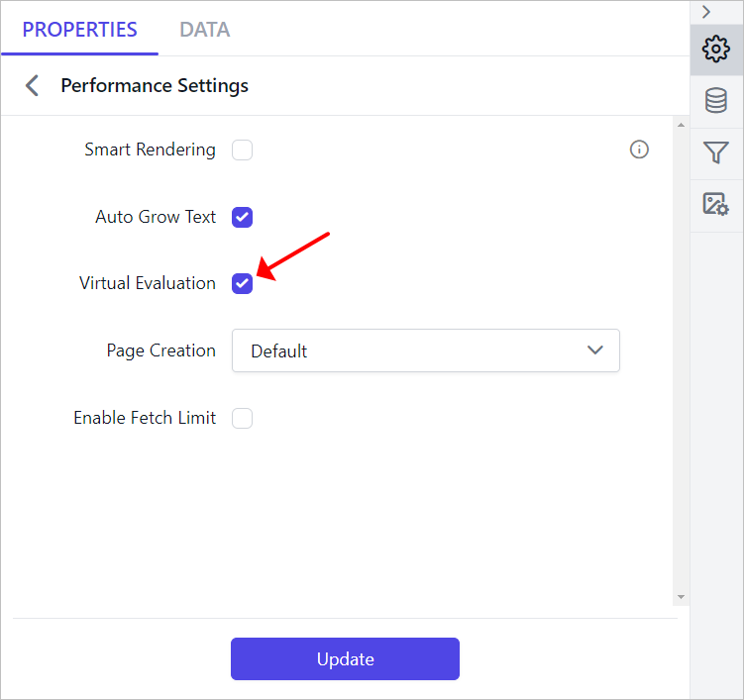Go back from Performance Settings
The image size is (744, 700).
click(x=33, y=86)
